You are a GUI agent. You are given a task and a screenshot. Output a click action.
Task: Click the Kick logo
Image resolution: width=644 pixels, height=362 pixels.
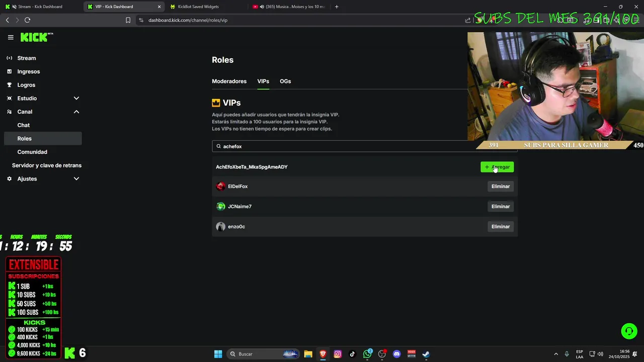pyautogui.click(x=36, y=37)
